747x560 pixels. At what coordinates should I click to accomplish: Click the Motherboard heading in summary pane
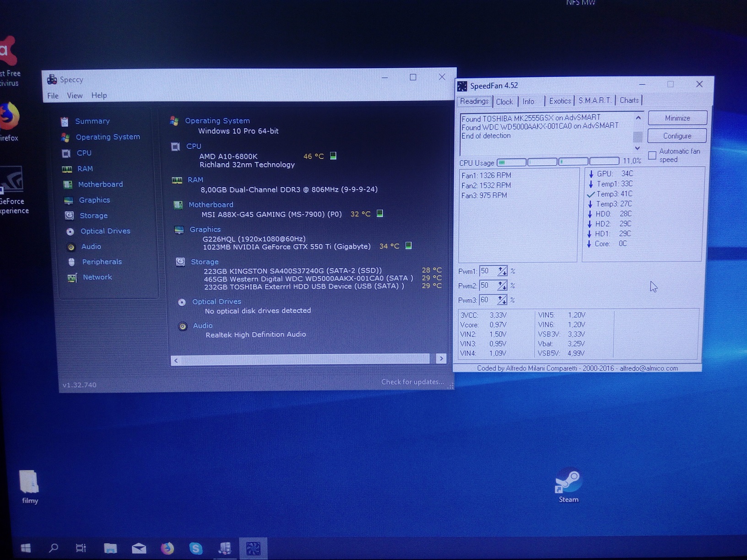click(x=211, y=205)
